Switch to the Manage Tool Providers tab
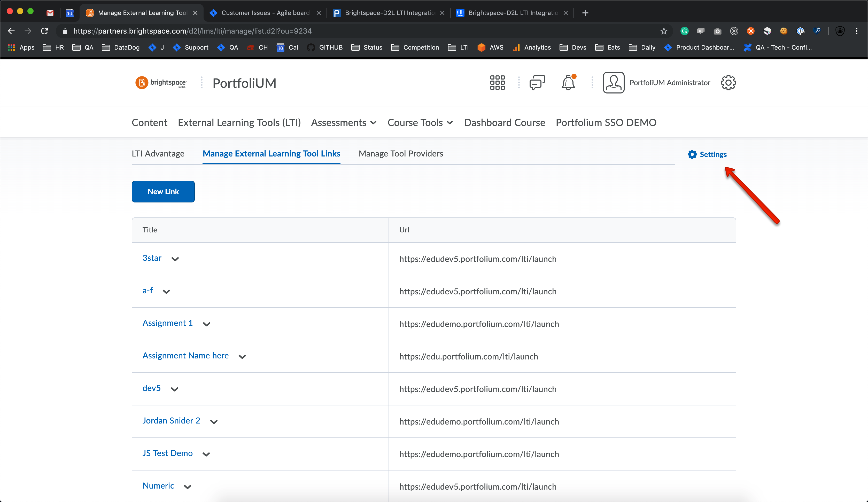Image resolution: width=868 pixels, height=502 pixels. [x=401, y=154]
